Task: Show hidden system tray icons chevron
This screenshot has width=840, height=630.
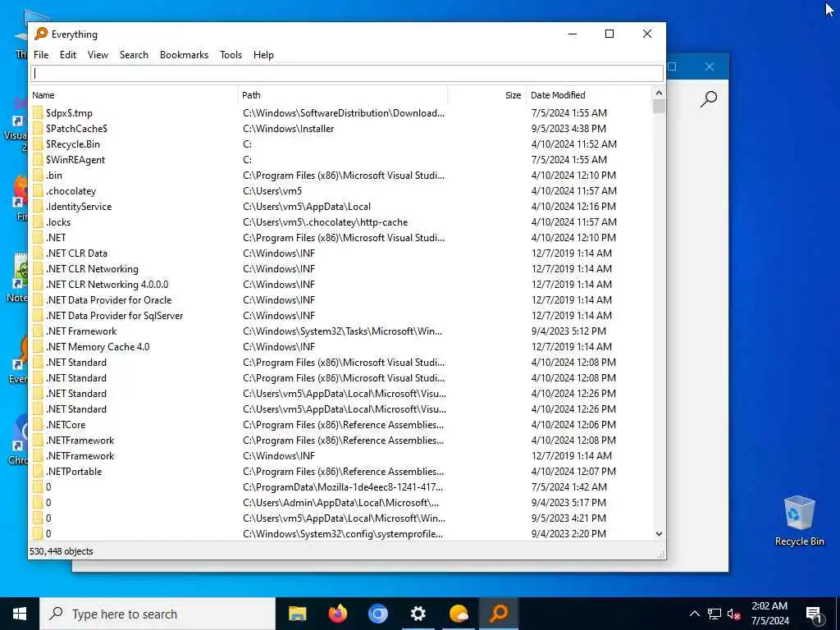Action: pos(694,614)
